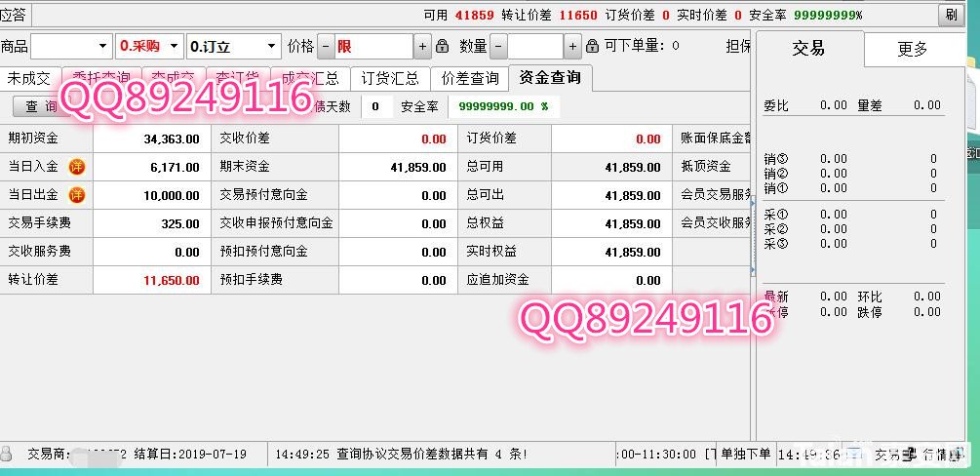
Task: Switch to the 应答 tab
Action: (x=14, y=15)
